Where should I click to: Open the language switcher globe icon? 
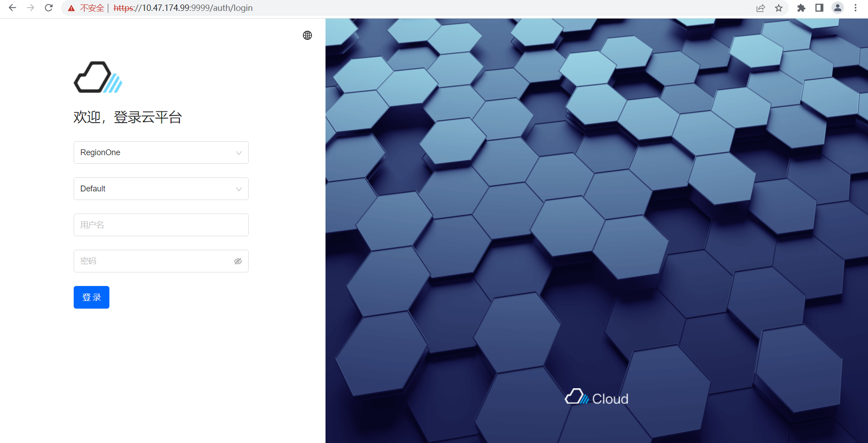[x=307, y=35]
